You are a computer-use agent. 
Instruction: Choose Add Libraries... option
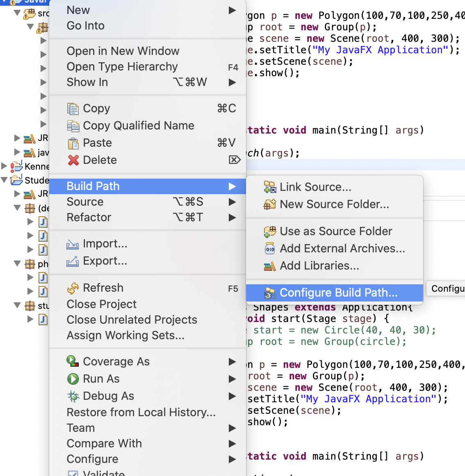pyautogui.click(x=335, y=266)
